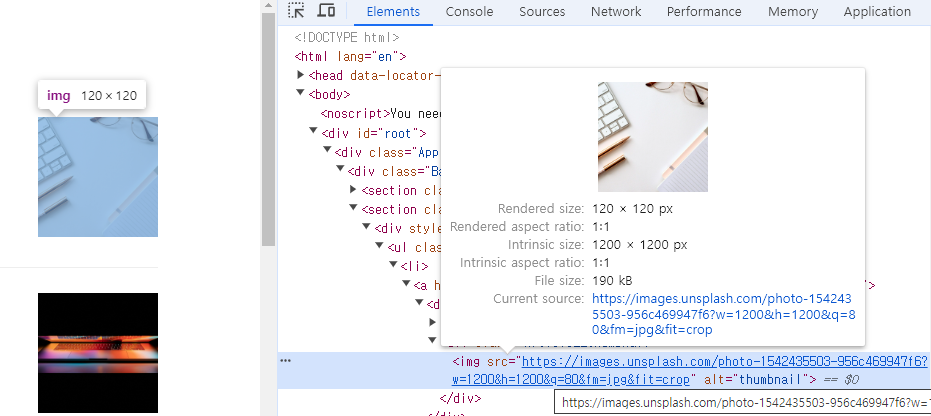931x416 pixels.
Task: Click the alt="thumbnail" attribute
Action: [754, 380]
